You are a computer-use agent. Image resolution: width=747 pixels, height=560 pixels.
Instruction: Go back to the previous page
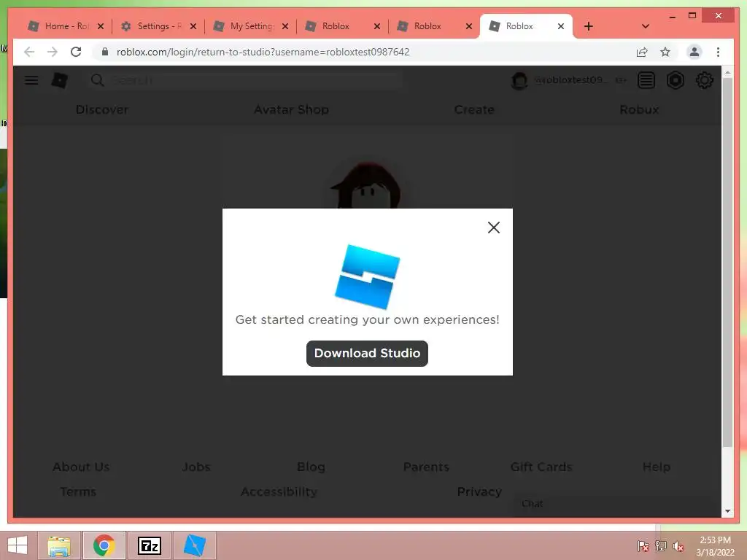29,52
